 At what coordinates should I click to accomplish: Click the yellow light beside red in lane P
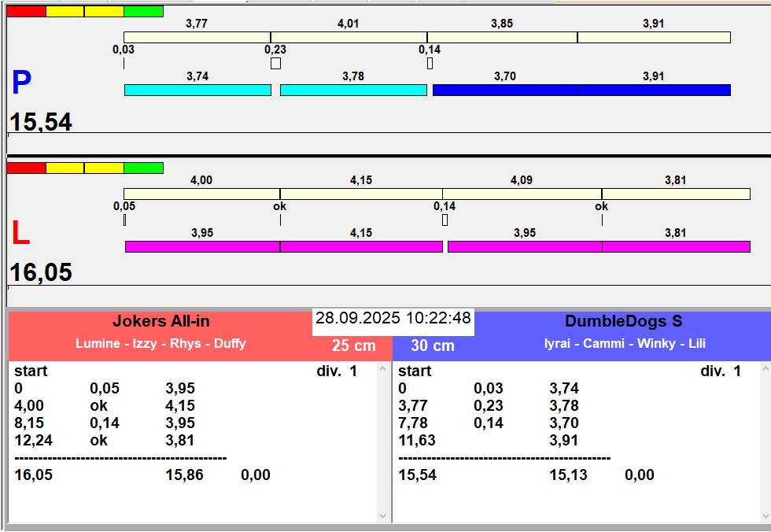click(x=65, y=11)
